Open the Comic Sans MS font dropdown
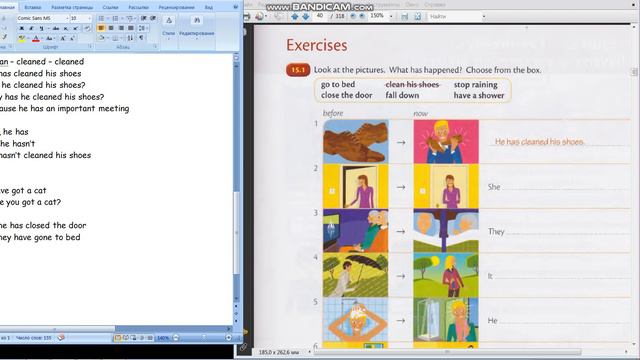 coord(67,18)
